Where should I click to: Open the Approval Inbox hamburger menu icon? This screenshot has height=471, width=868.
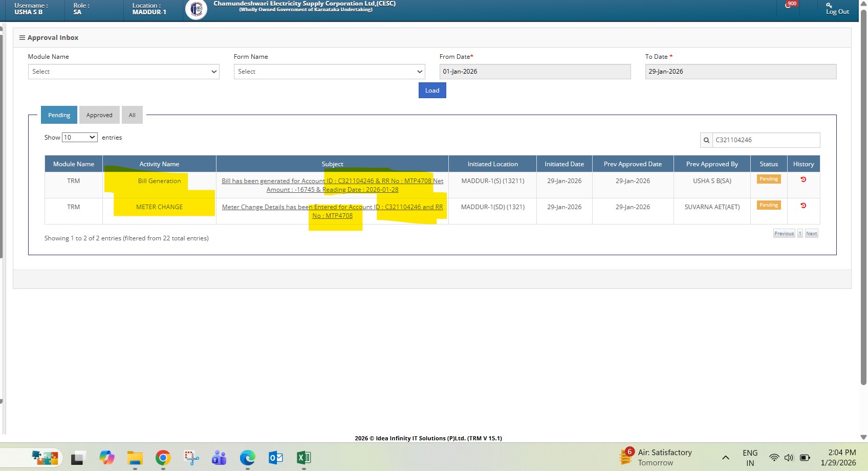22,38
